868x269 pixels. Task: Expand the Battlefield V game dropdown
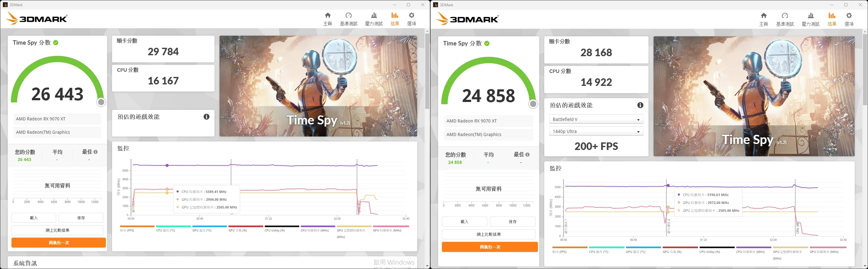point(596,120)
